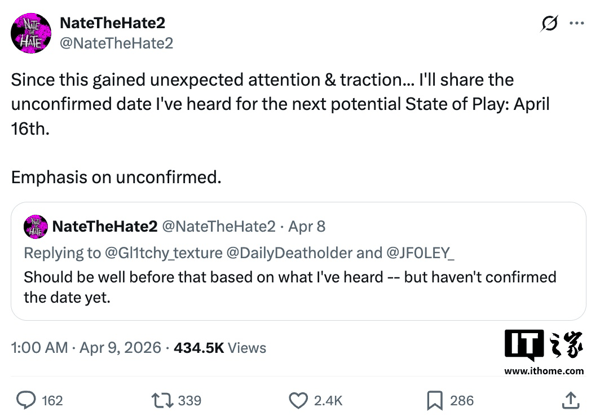Image resolution: width=600 pixels, height=416 pixels.
Task: Like the tweet with heart icon
Action: click(297, 400)
